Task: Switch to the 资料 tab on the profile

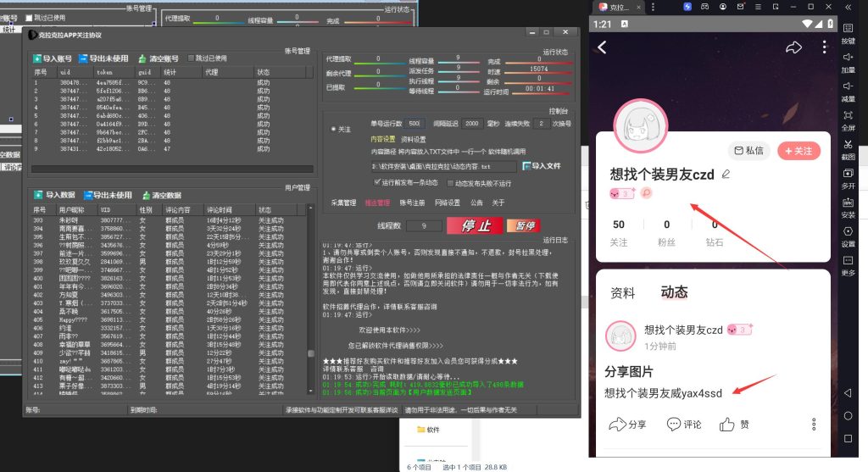Action: pyautogui.click(x=622, y=293)
